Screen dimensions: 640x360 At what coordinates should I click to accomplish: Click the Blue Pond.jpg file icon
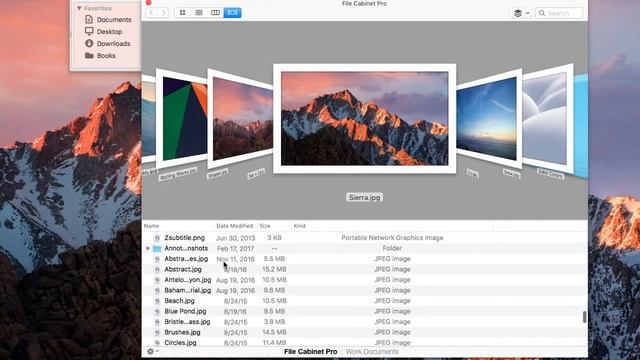coord(157,312)
